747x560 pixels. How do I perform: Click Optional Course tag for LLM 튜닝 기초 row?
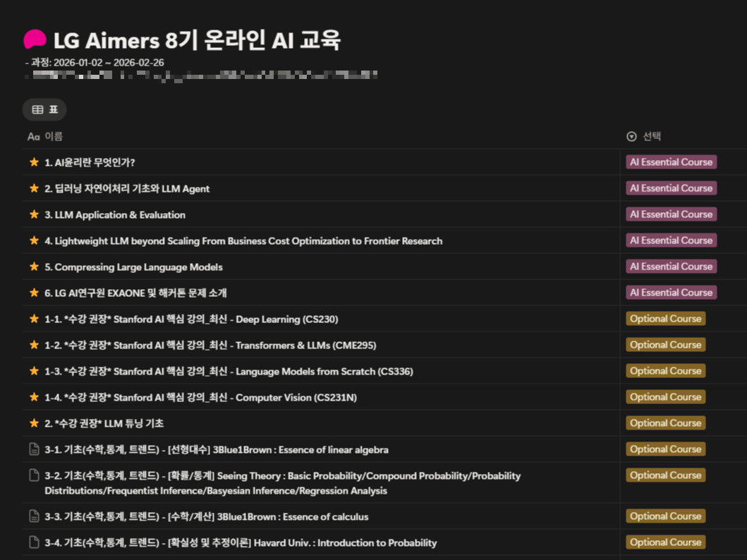pos(666,423)
